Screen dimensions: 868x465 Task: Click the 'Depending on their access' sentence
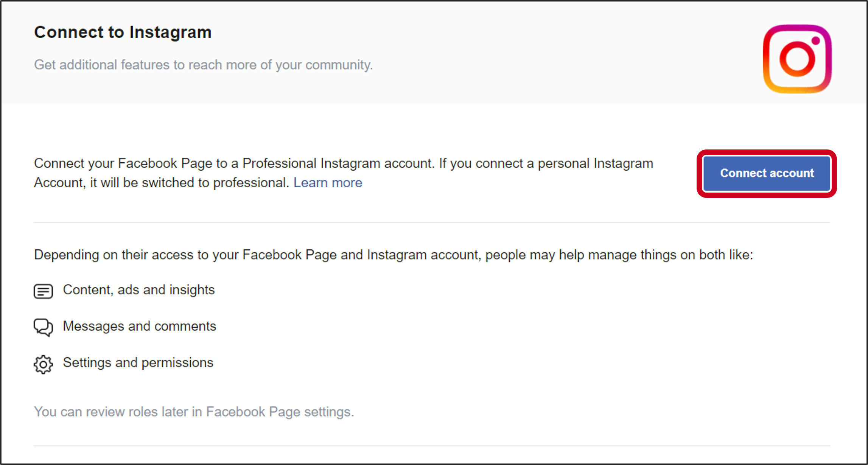tap(394, 255)
